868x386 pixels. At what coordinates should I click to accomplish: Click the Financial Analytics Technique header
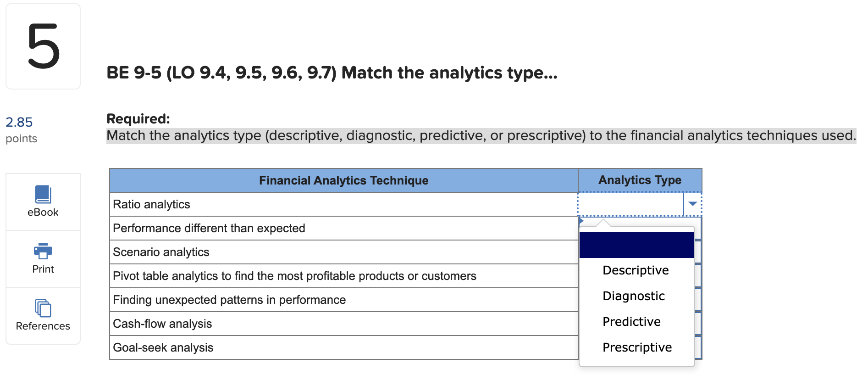(x=343, y=180)
